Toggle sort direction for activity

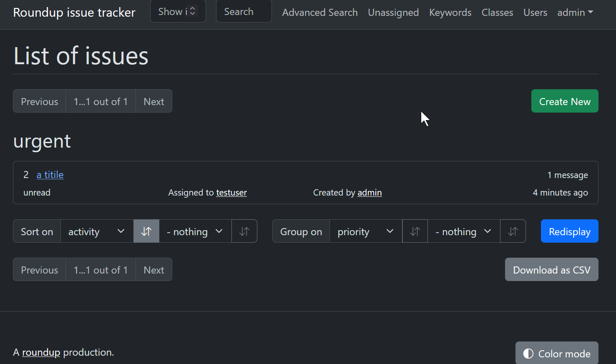pos(146,231)
